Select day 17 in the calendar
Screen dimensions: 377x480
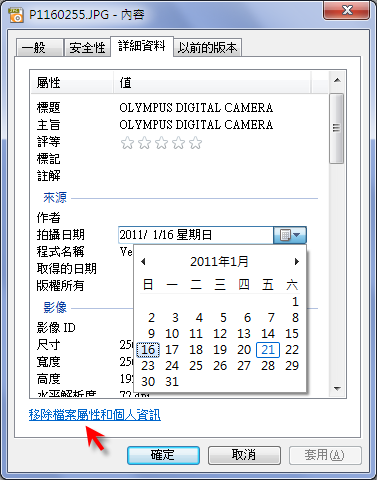click(172, 350)
